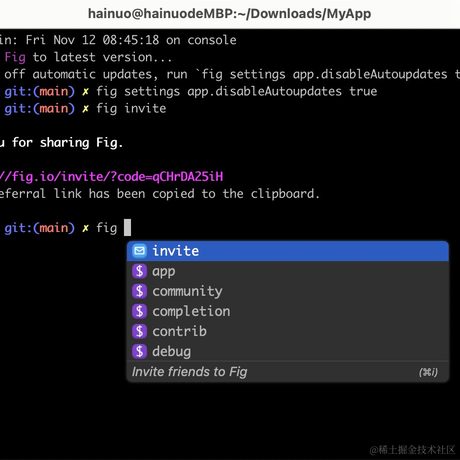Click the ⌘i shortcut hint in the autocomplete footer
Viewport: 460px width, 460px height.
tap(428, 372)
